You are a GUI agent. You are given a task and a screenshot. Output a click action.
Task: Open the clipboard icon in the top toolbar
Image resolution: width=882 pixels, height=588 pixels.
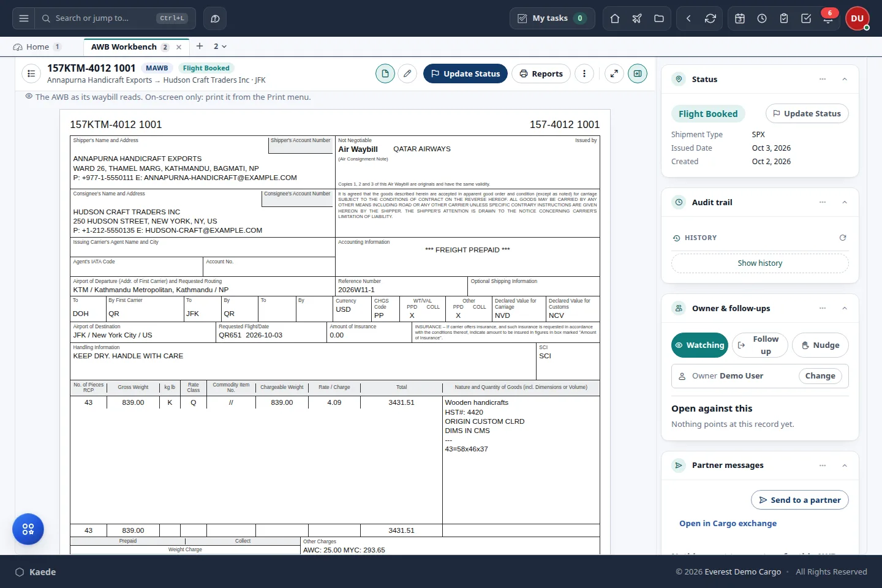[784, 18]
